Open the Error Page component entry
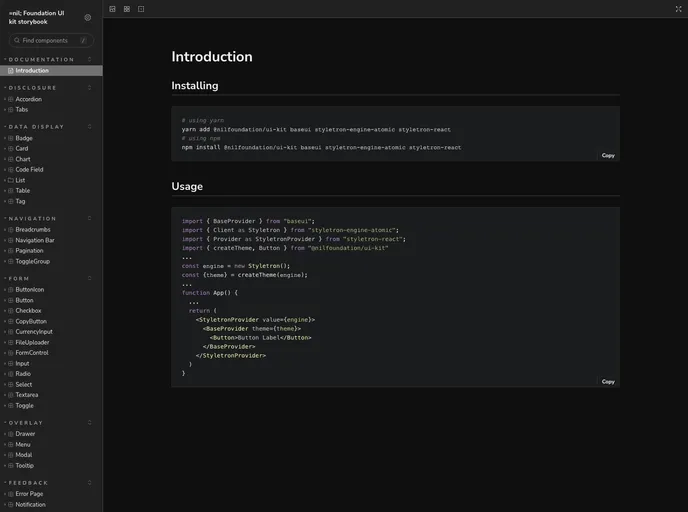688x512 pixels. pos(29,494)
